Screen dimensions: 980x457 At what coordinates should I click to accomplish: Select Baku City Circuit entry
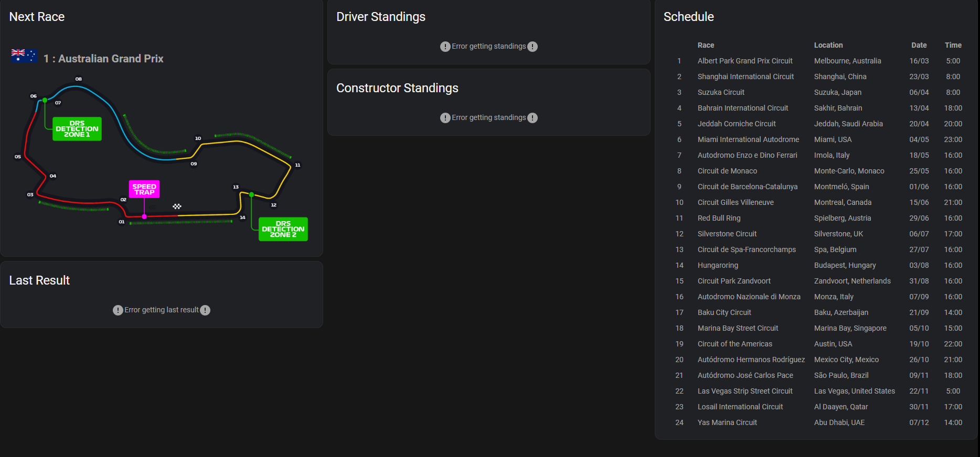click(724, 312)
